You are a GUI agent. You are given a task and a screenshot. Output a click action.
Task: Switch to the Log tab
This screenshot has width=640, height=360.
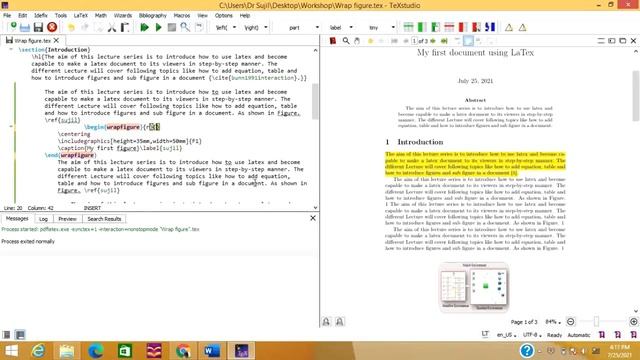click(x=43, y=219)
